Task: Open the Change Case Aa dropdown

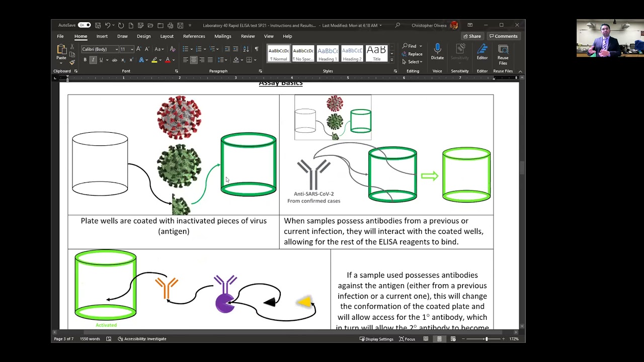Action: click(159, 49)
